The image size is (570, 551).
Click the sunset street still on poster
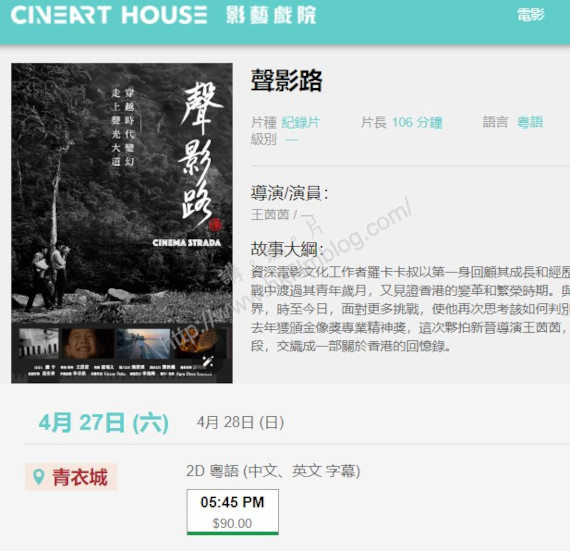(143, 343)
